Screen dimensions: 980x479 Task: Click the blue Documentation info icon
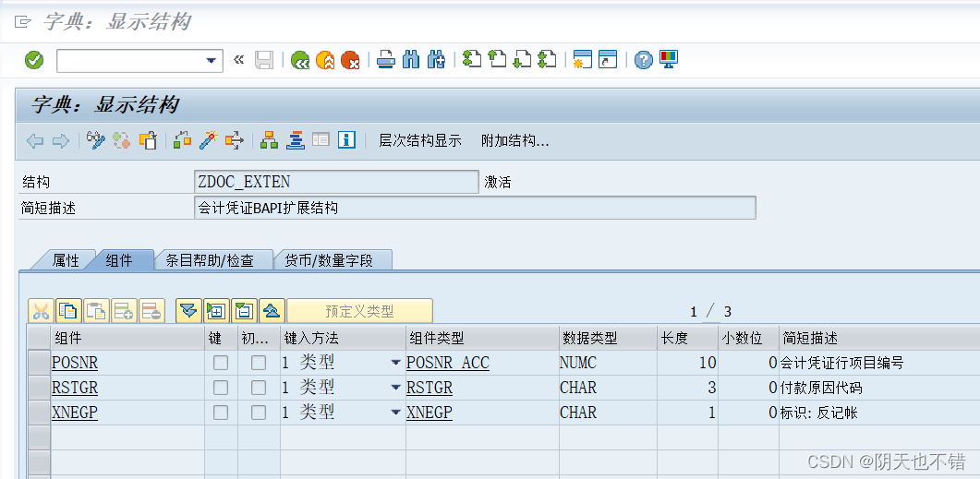click(346, 140)
